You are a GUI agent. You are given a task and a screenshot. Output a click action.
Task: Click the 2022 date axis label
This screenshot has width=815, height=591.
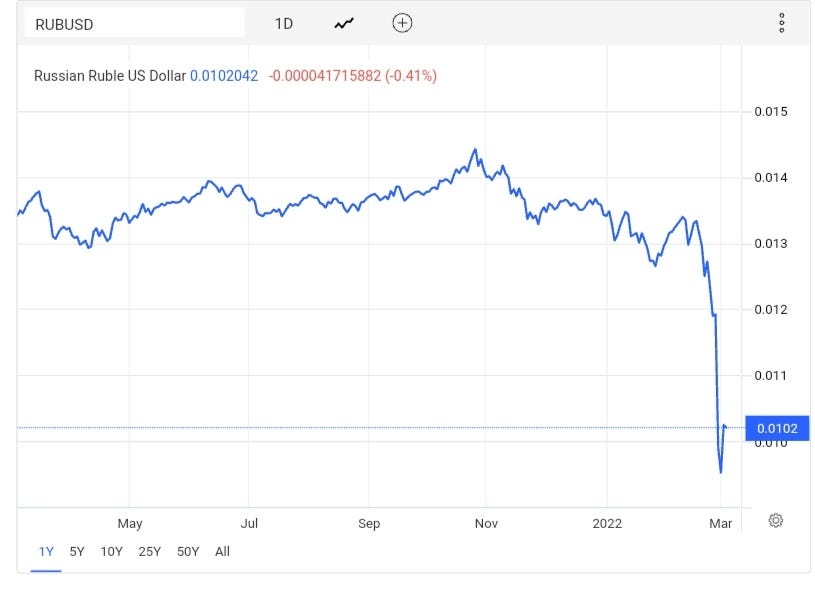click(x=607, y=523)
